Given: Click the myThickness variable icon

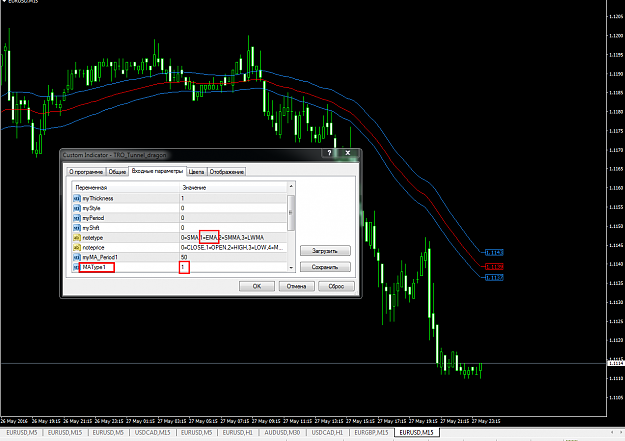Looking at the screenshot, I should point(77,198).
